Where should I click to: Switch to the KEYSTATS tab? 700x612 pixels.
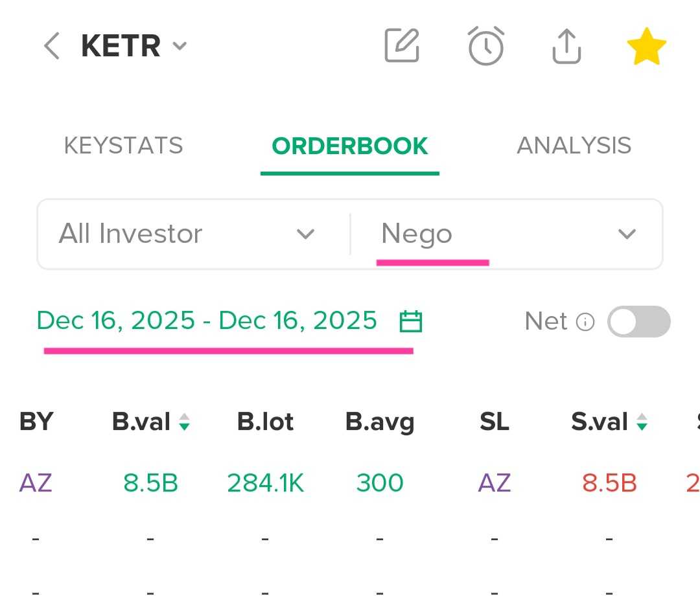pyautogui.click(x=123, y=146)
